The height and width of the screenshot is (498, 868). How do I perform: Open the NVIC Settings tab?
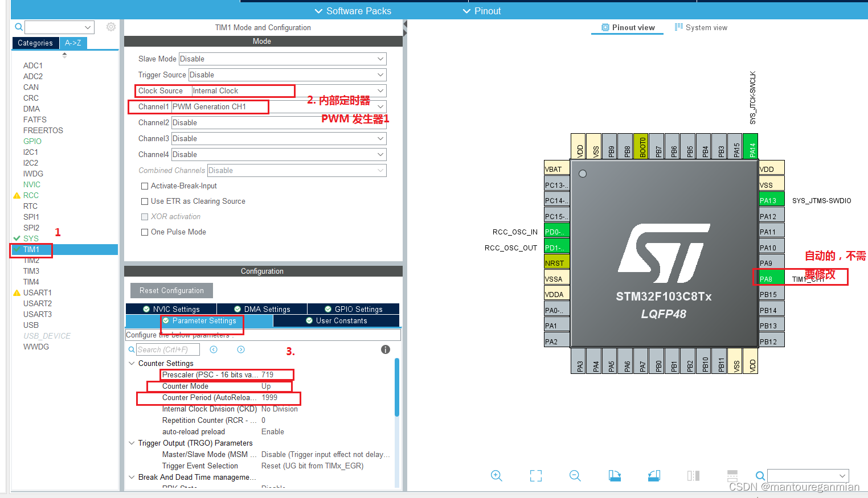click(171, 309)
